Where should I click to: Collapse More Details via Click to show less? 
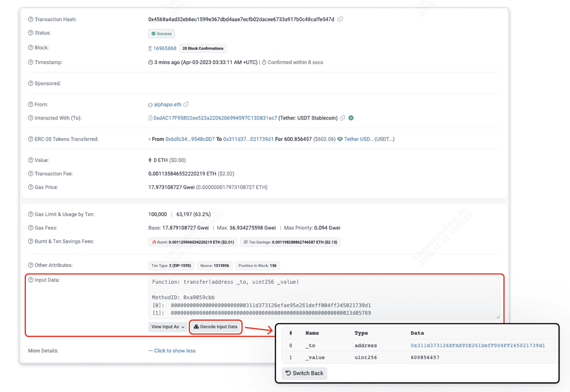[x=175, y=351]
